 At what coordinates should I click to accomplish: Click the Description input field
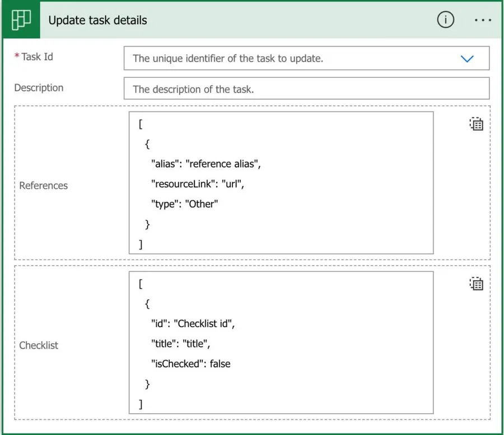point(306,89)
